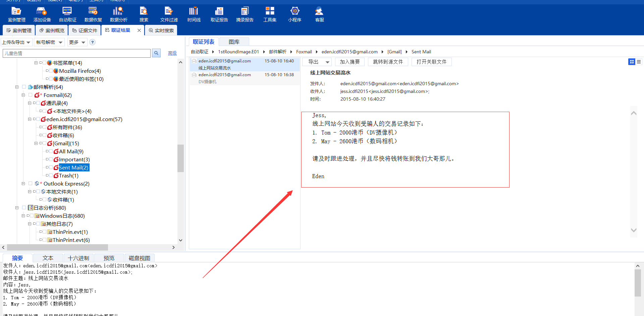Switch to 十六进制 tab
The width and height of the screenshot is (644, 316).
pos(78,258)
